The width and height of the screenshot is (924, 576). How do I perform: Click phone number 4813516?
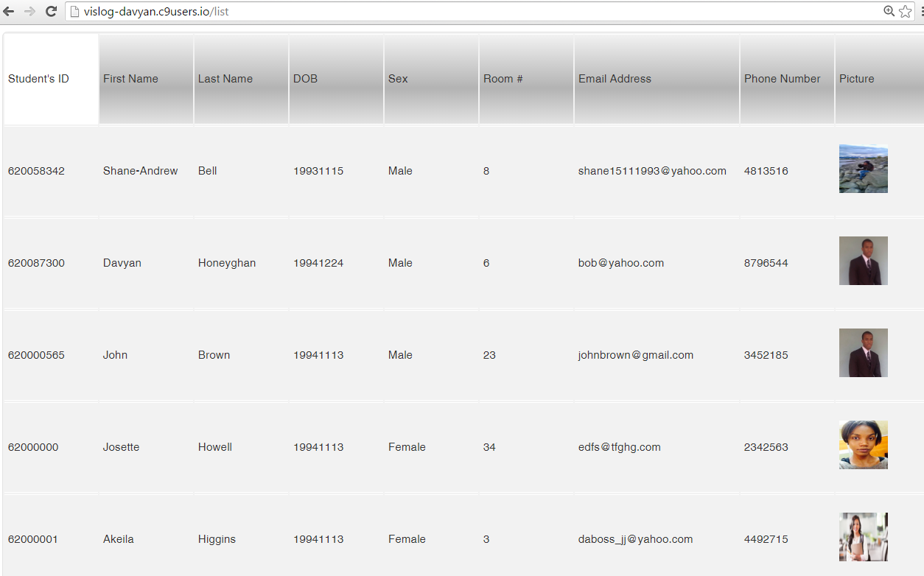click(766, 171)
